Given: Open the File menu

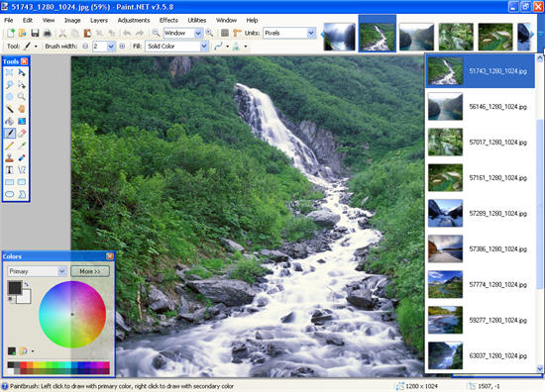Looking at the screenshot, I should [x=9, y=20].
